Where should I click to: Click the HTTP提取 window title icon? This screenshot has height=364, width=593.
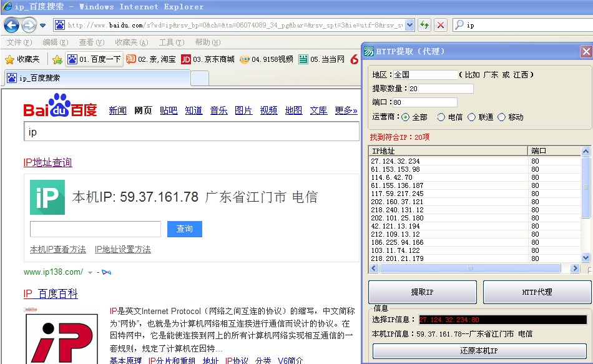point(369,51)
